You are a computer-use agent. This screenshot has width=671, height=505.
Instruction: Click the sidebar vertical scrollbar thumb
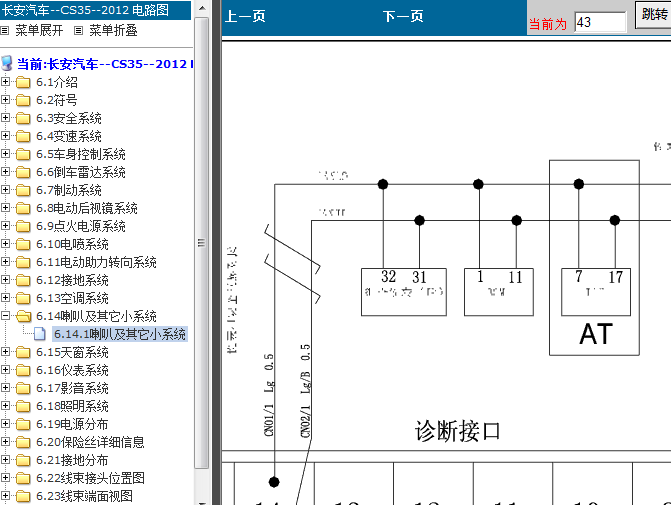coord(202,243)
